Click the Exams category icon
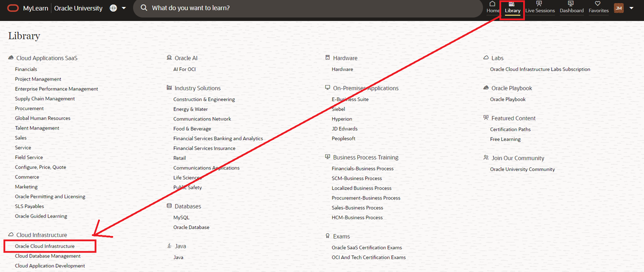The width and height of the screenshot is (644, 272). tap(328, 236)
